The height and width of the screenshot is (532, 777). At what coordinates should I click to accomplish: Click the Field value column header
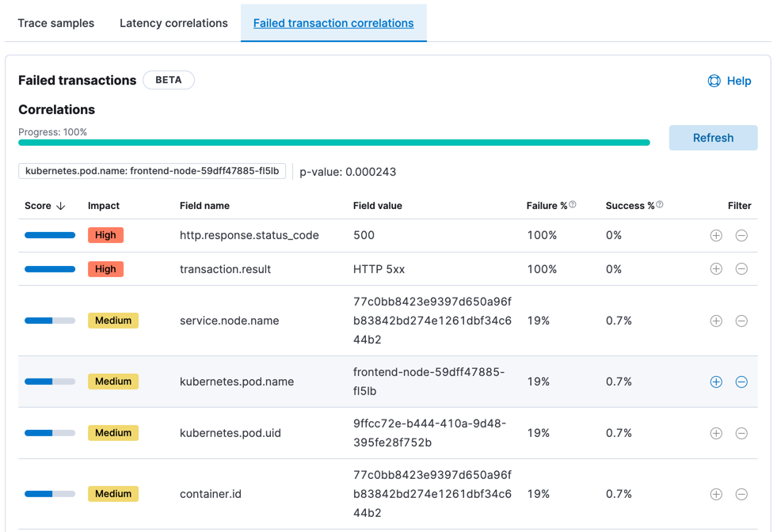378,206
